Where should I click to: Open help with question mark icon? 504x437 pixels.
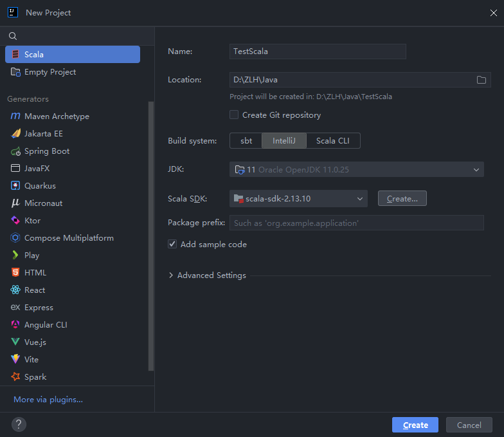coord(19,425)
